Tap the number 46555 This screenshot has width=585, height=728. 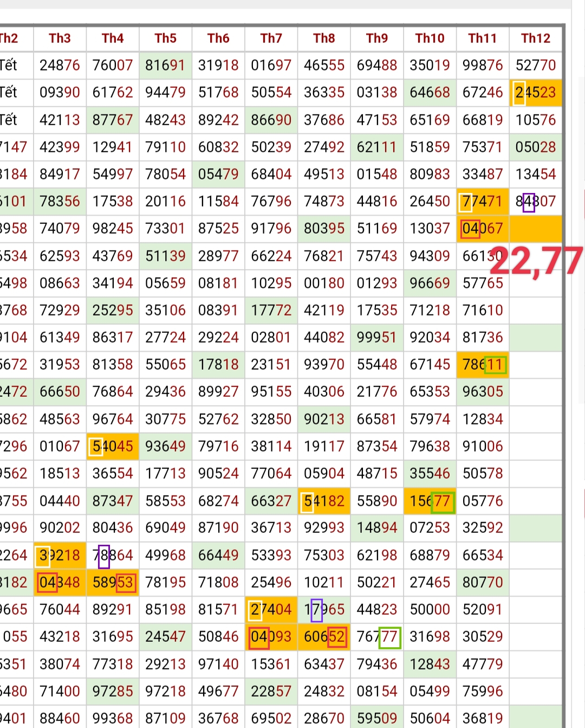point(324,65)
